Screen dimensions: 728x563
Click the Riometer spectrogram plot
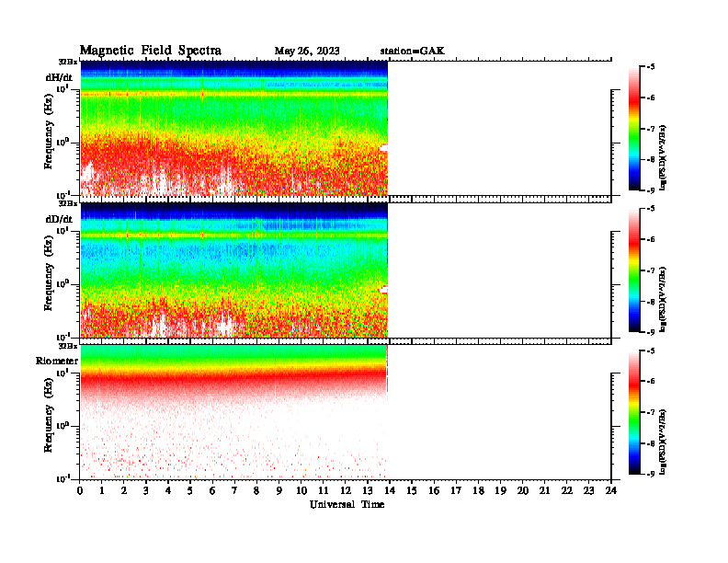tap(234, 411)
